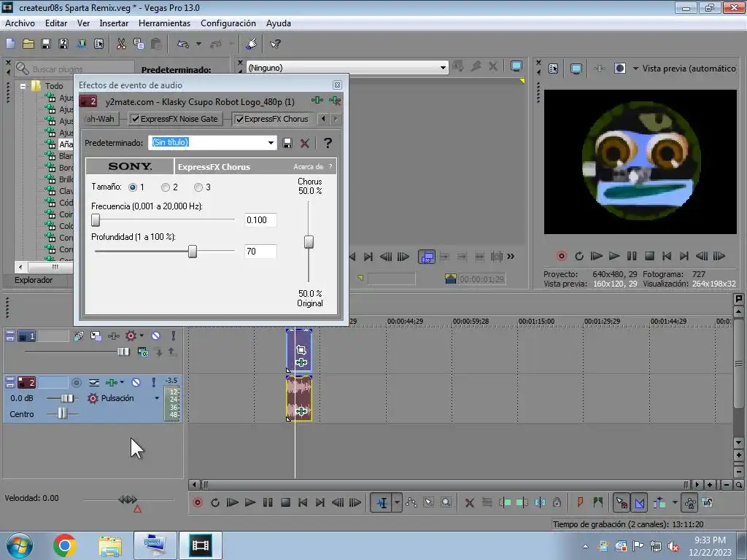Image resolution: width=747 pixels, height=560 pixels.
Task: Click track 2 Track FX icon
Action: 112,382
